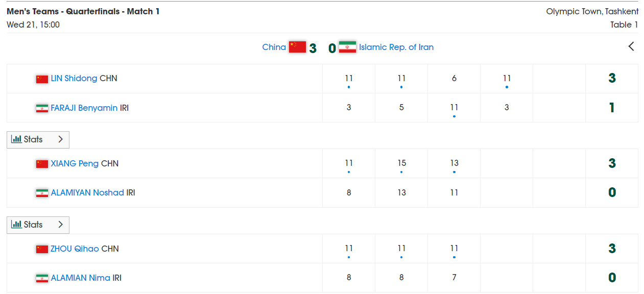Viewport: 644px width, 294px height.
Task: Click the flag beside LIN Shidong
Action: tap(42, 79)
